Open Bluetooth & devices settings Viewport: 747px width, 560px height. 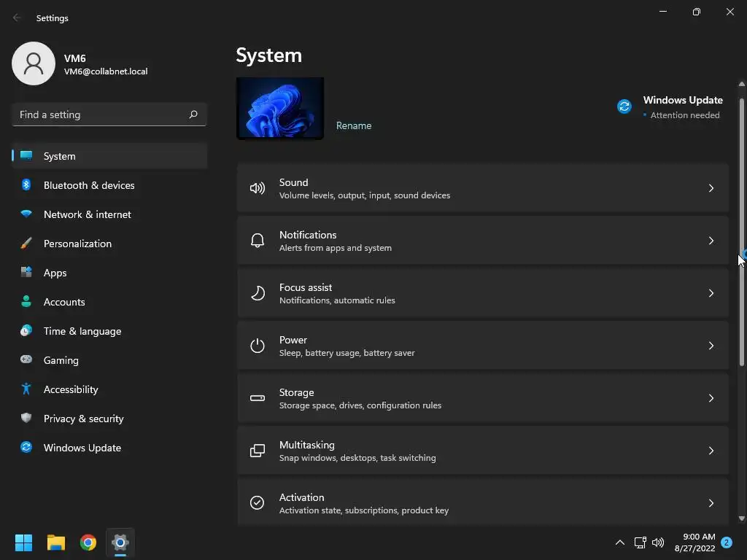coord(109,184)
